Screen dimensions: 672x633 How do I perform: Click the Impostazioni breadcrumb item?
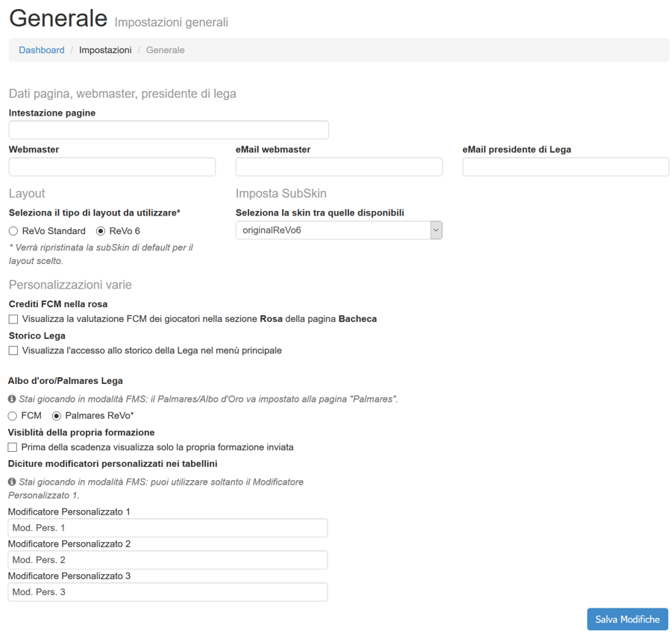click(x=105, y=50)
